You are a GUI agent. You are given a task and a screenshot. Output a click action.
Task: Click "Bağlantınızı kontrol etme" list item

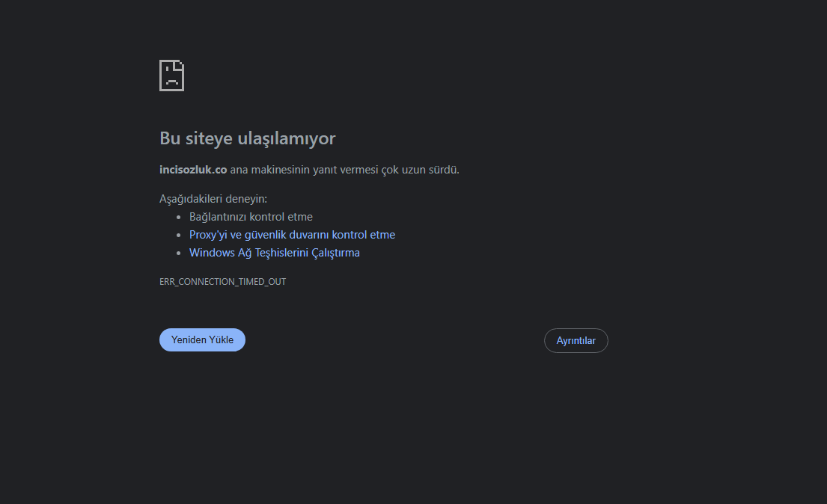pyautogui.click(x=251, y=217)
